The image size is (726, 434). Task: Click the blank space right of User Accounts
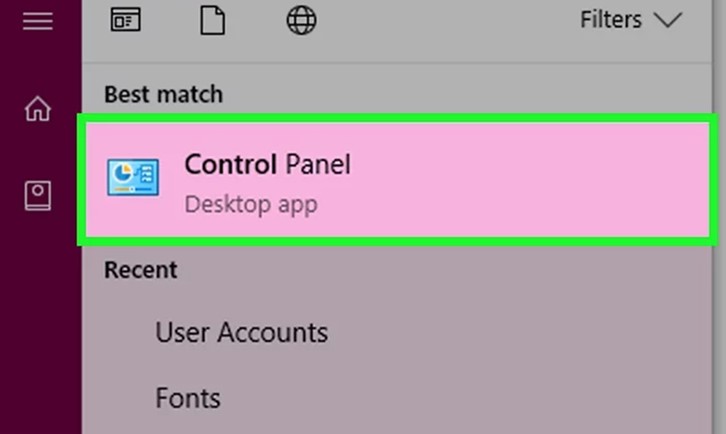click(x=520, y=332)
